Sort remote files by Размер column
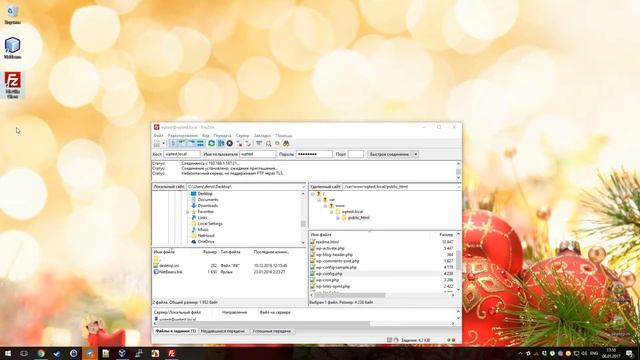Screen dimensions: 640x360 tap(446, 235)
